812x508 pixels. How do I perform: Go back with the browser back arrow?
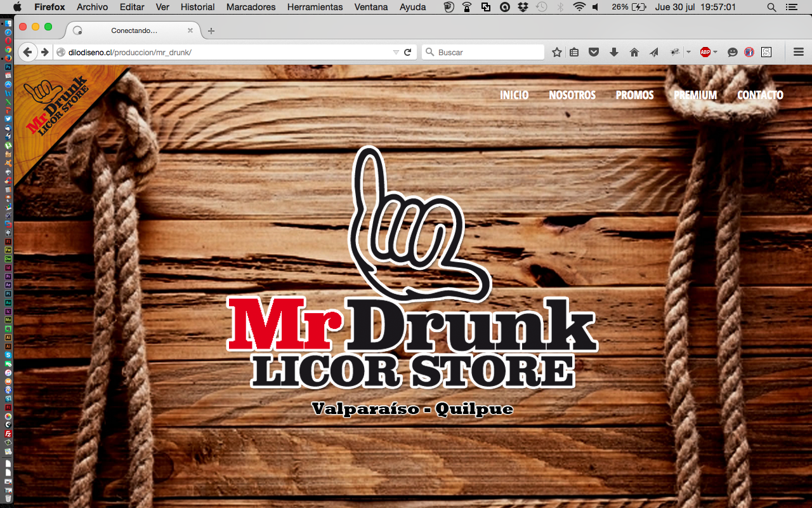pyautogui.click(x=27, y=52)
